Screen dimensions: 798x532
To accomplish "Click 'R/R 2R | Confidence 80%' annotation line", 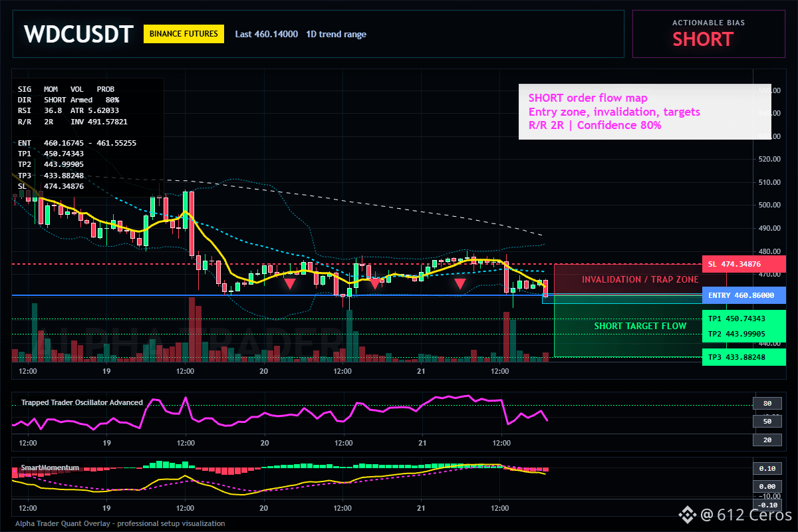I will pos(595,125).
